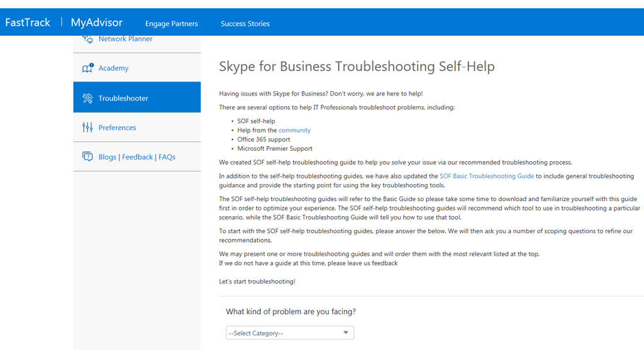
Task: Open the Preferences sidebar label
Action: (117, 128)
